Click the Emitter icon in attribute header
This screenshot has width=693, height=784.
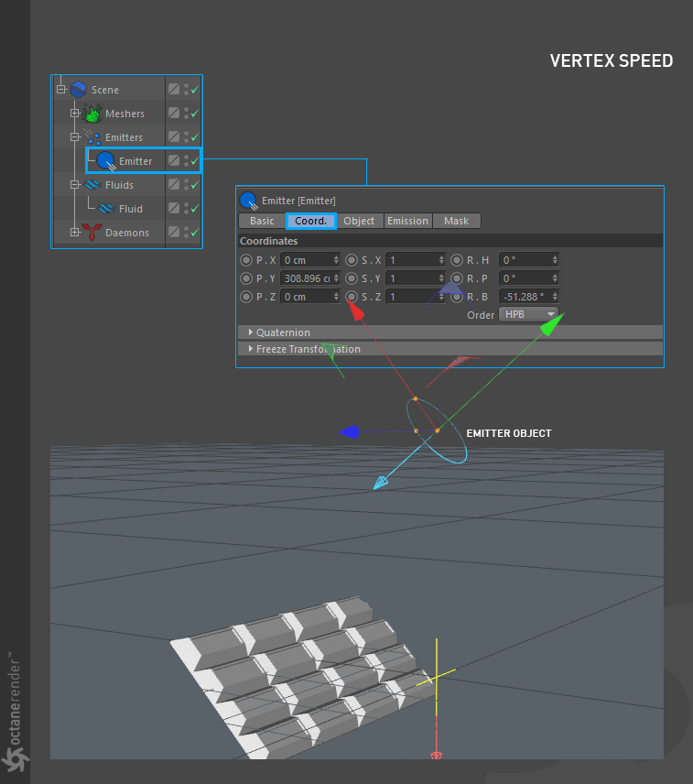tap(248, 201)
